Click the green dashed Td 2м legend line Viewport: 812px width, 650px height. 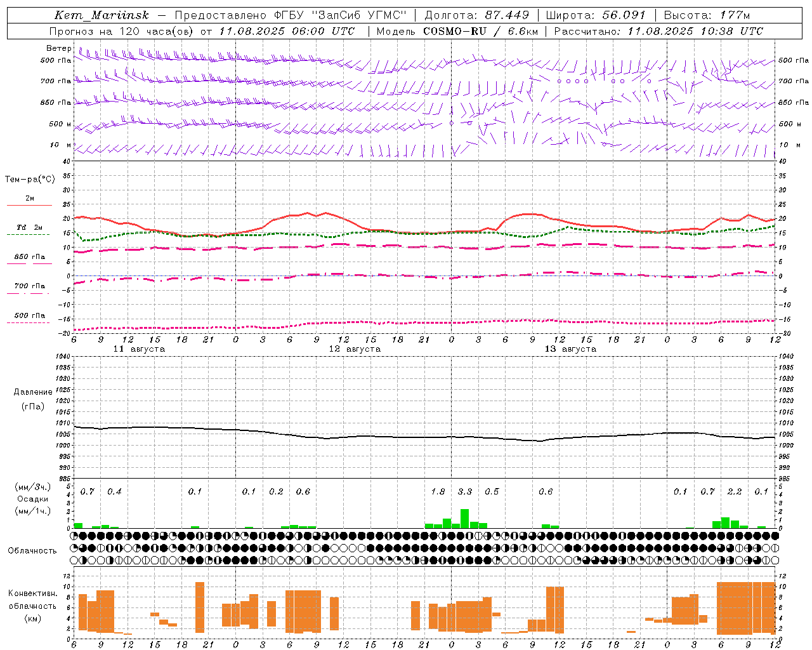click(x=28, y=234)
